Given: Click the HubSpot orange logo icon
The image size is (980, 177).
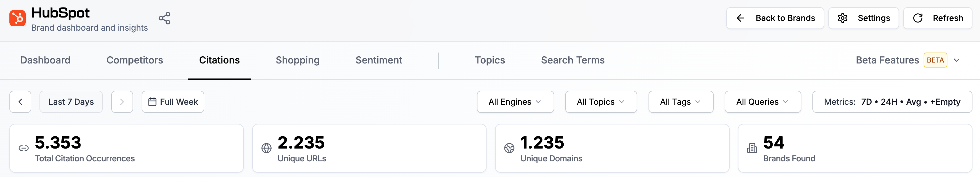Looking at the screenshot, I should point(18,18).
